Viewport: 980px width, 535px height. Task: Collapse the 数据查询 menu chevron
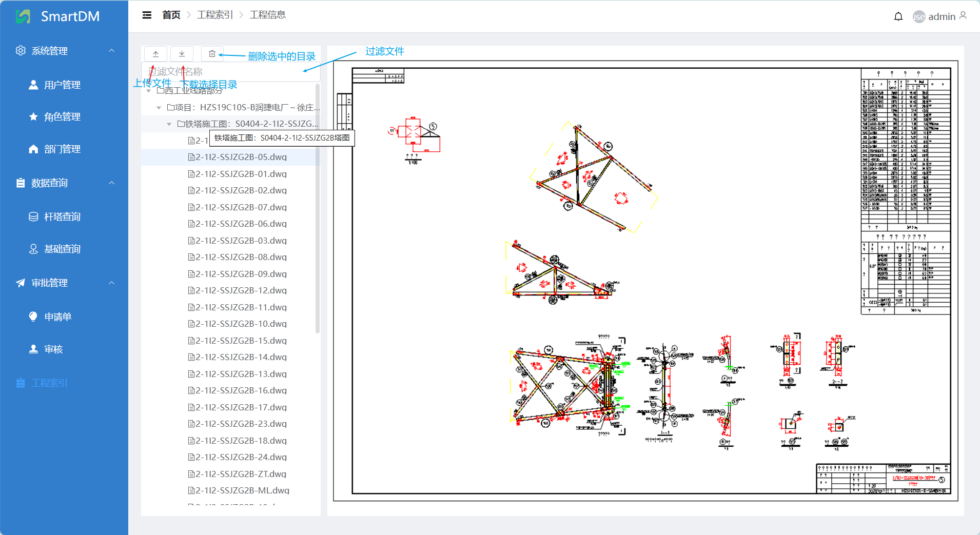coord(111,183)
